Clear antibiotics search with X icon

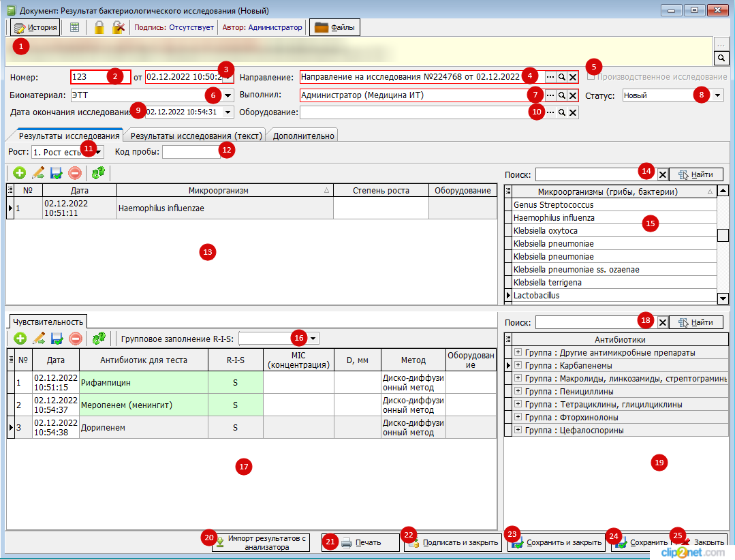662,322
